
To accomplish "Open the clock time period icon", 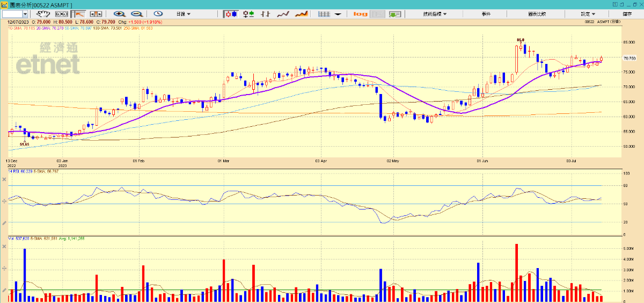I will [x=158, y=13].
